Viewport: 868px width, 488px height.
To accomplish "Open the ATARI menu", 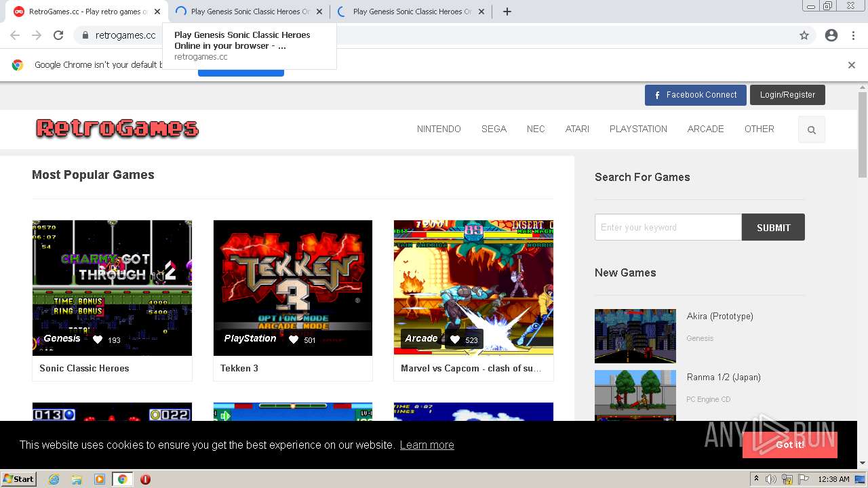I will [577, 129].
